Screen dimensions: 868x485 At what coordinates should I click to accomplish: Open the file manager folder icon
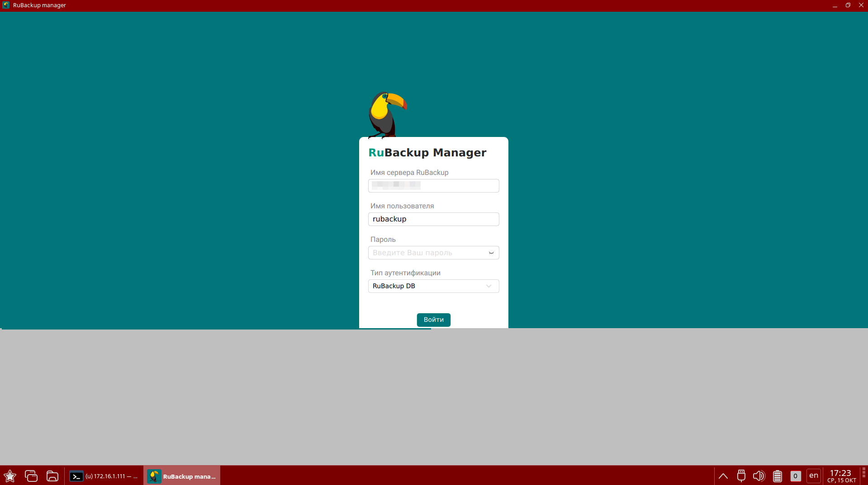coord(52,476)
